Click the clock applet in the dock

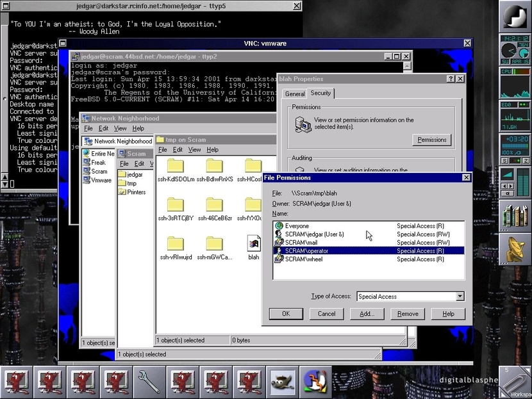[515, 49]
